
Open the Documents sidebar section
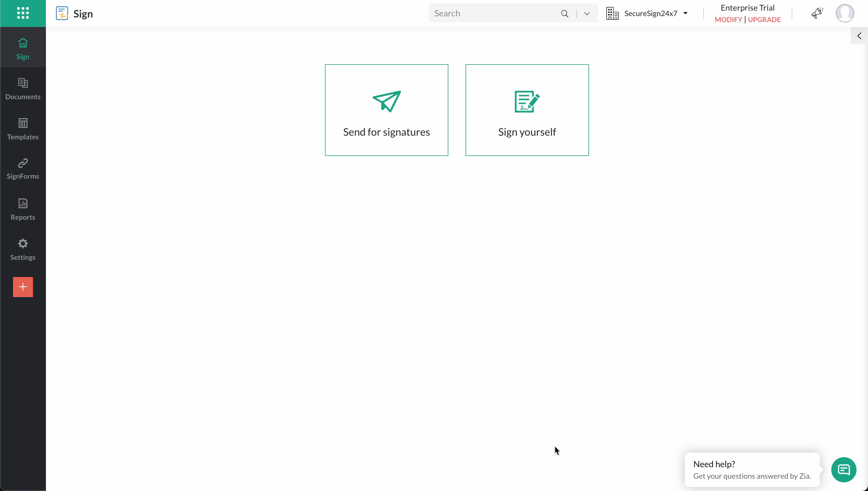click(23, 89)
